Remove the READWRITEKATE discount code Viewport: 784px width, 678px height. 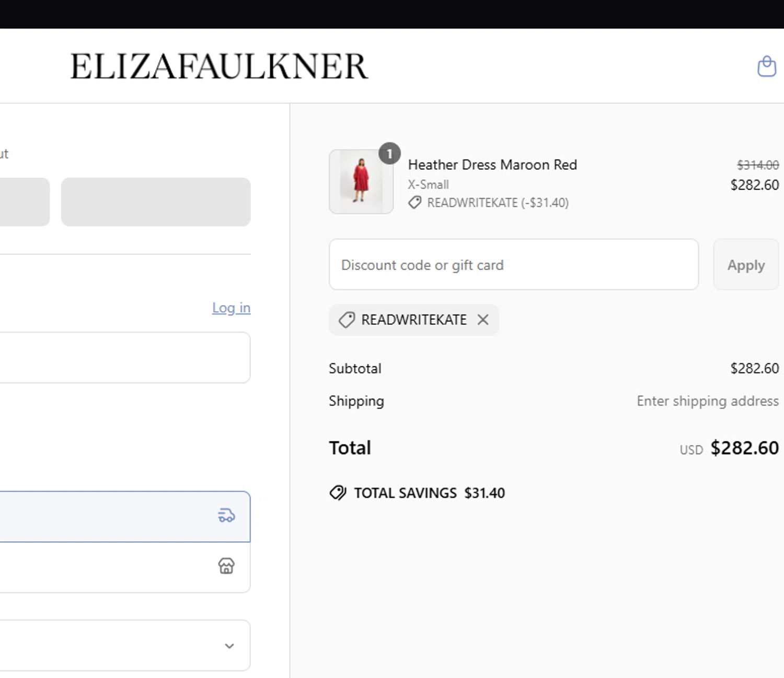tap(483, 320)
